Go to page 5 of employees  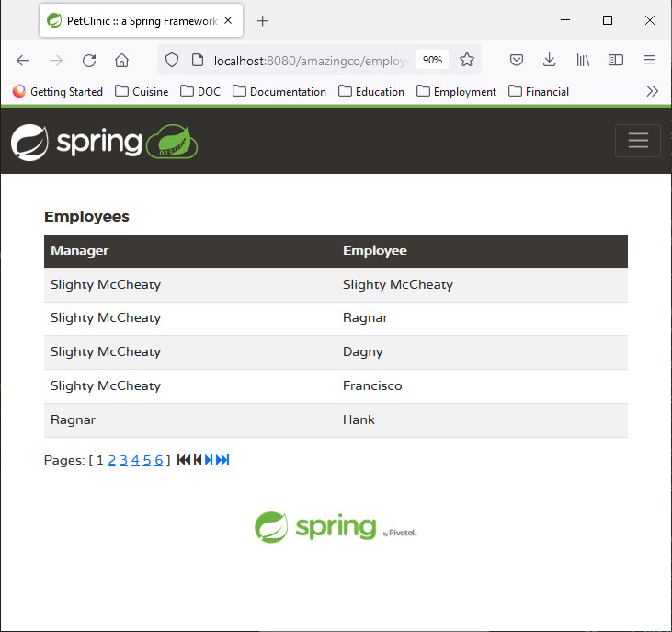tap(147, 460)
